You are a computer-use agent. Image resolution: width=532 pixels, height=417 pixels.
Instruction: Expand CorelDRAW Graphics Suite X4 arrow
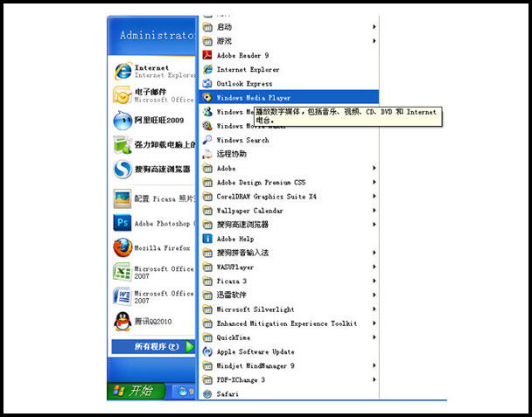pos(374,197)
